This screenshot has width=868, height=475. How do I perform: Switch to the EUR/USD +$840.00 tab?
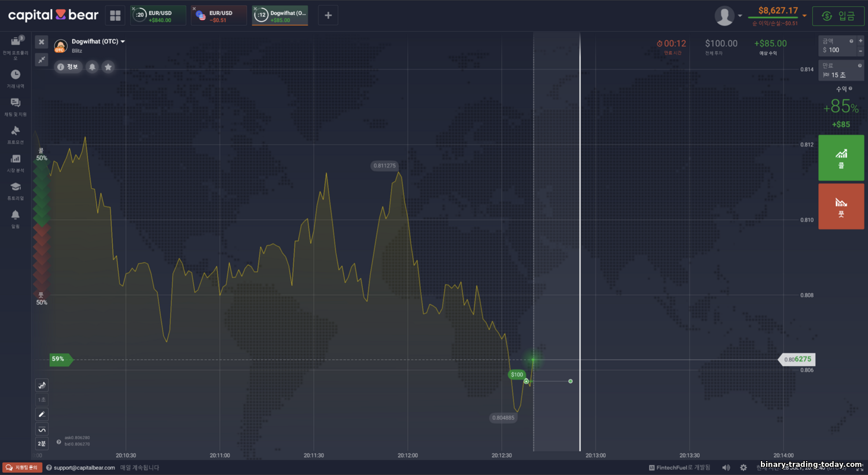pos(159,16)
